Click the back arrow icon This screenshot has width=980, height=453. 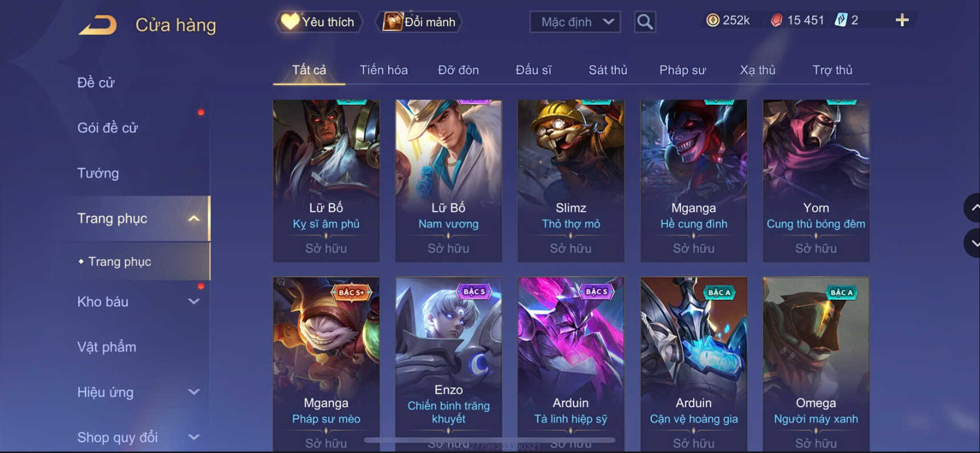[x=97, y=25]
